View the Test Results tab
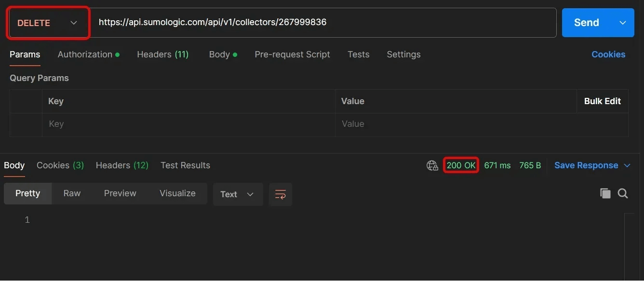 click(185, 165)
